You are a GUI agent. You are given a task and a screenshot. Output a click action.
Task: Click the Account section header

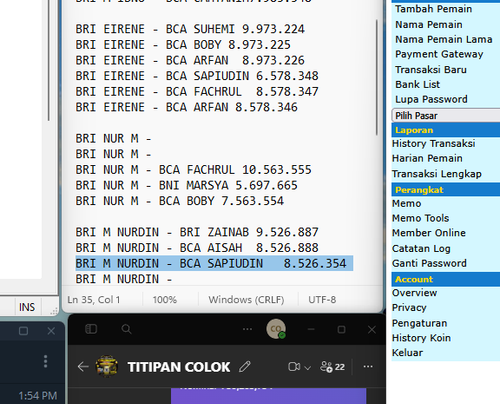point(446,279)
